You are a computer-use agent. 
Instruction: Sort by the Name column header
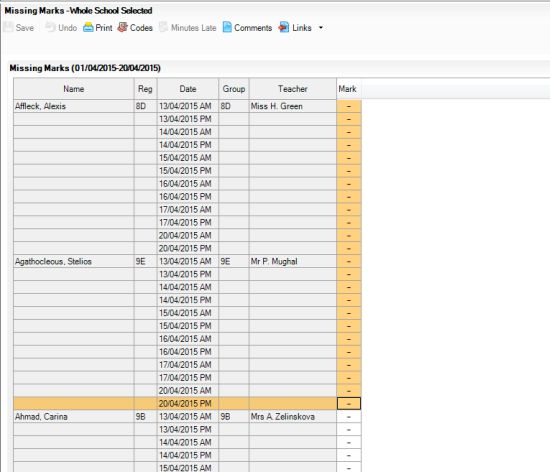pos(74,89)
